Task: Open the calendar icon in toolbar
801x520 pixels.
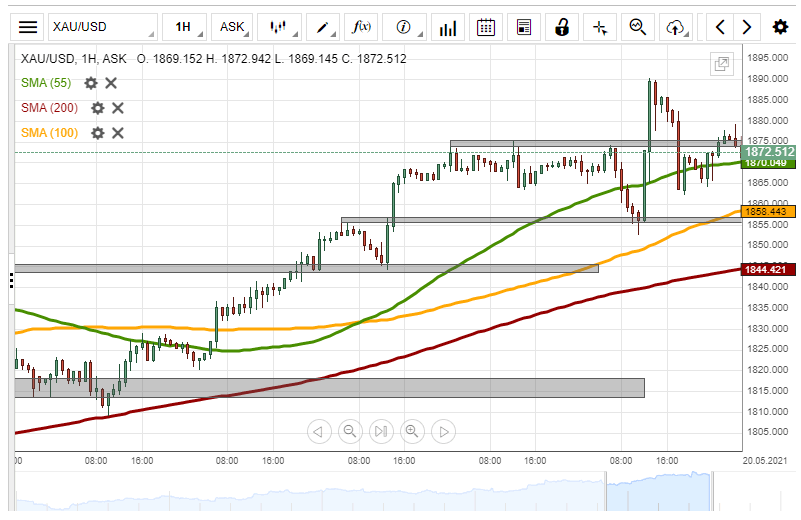Action: click(485, 27)
